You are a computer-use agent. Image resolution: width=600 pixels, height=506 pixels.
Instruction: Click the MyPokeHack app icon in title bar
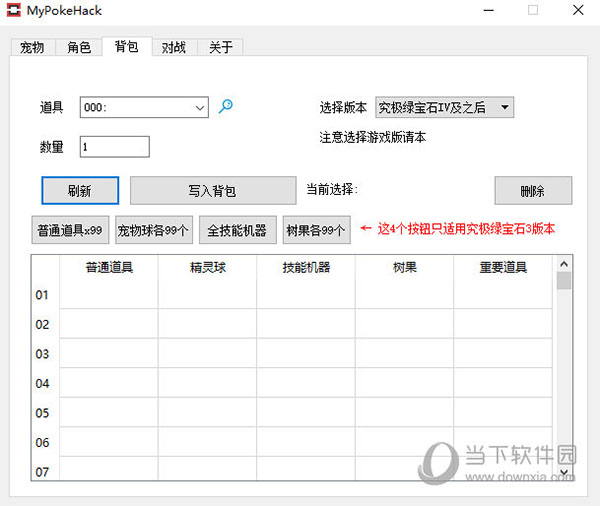tap(14, 10)
